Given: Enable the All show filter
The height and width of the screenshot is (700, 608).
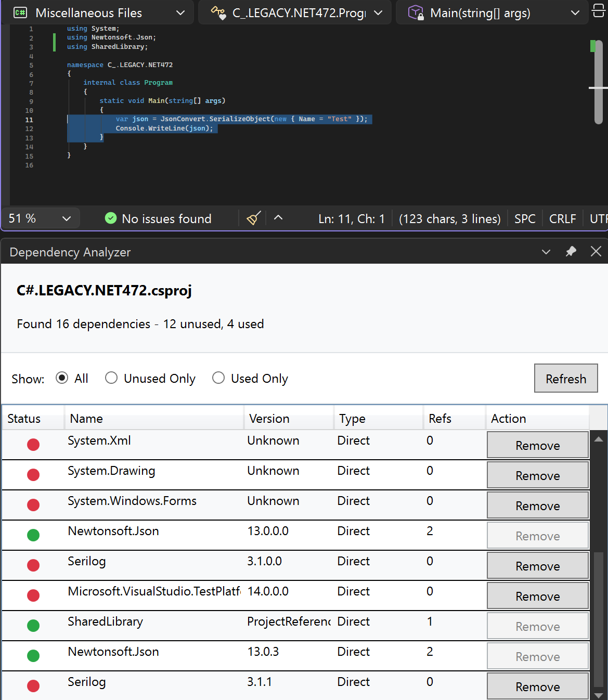Looking at the screenshot, I should click(x=62, y=378).
